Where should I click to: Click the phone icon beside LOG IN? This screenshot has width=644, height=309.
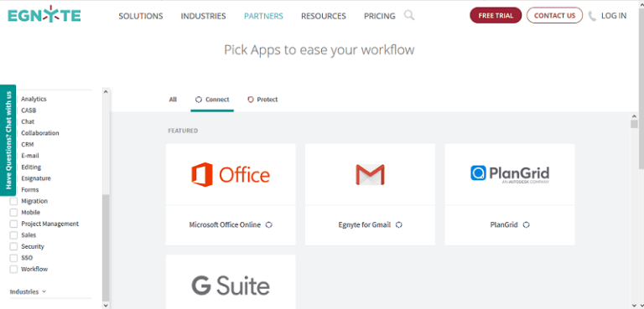coord(592,16)
